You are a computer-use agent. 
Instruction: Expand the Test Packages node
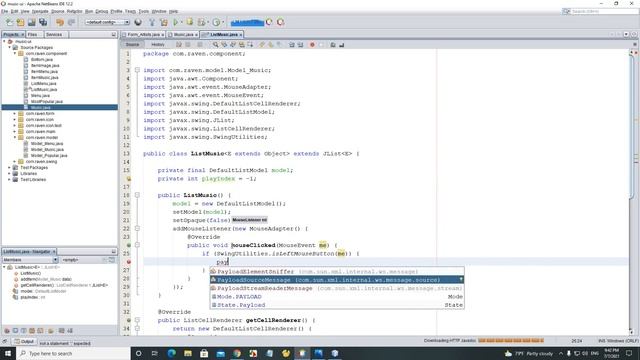(x=9, y=167)
